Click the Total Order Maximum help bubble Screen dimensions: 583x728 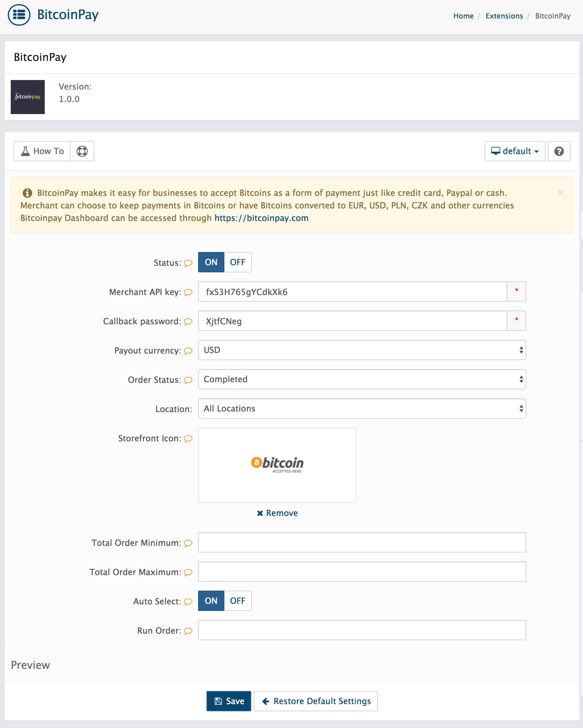(x=188, y=572)
